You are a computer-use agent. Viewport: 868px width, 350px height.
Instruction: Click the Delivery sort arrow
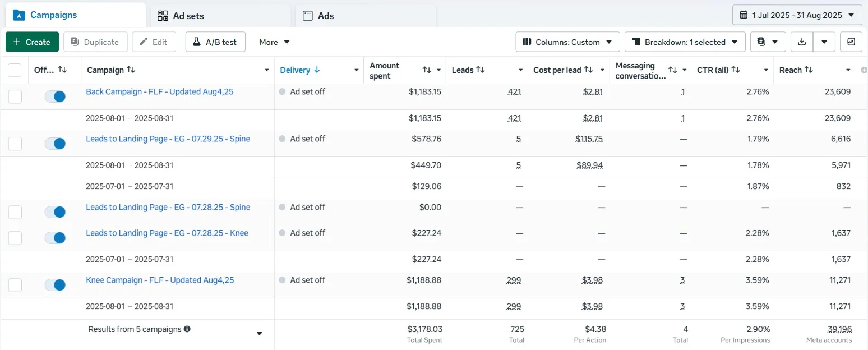click(317, 70)
